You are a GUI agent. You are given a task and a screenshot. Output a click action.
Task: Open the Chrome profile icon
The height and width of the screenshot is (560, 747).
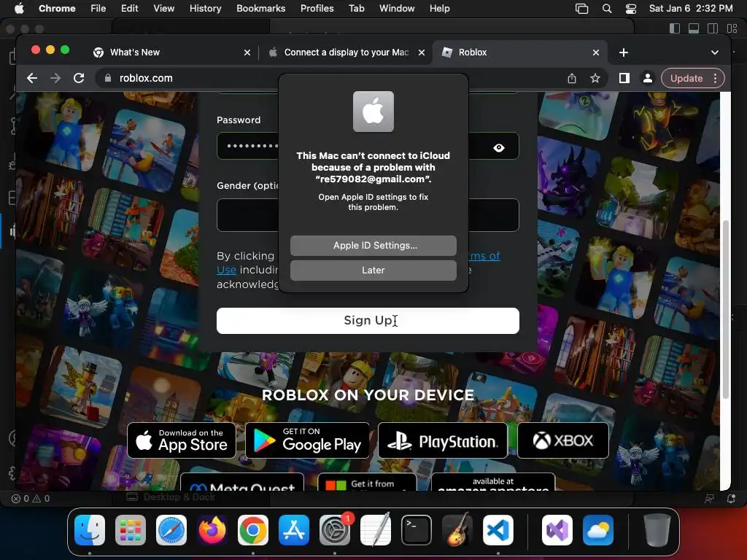tap(648, 78)
